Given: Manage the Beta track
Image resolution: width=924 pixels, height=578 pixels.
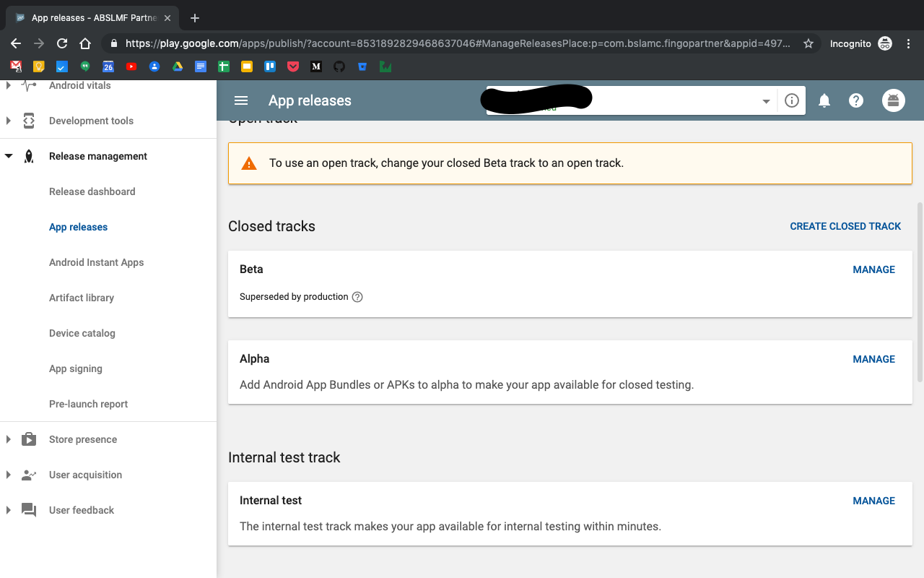Looking at the screenshot, I should (x=873, y=269).
